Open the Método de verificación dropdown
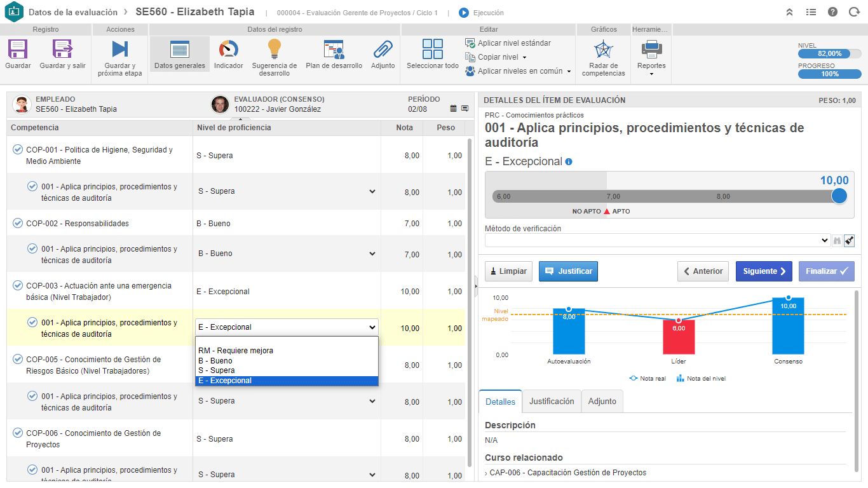Image resolution: width=868 pixels, height=488 pixels. tap(658, 240)
